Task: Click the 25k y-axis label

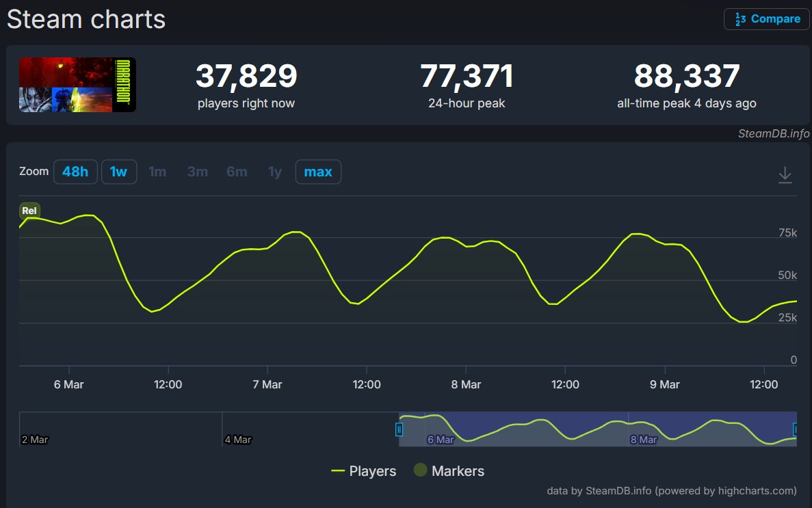Action: (x=787, y=318)
